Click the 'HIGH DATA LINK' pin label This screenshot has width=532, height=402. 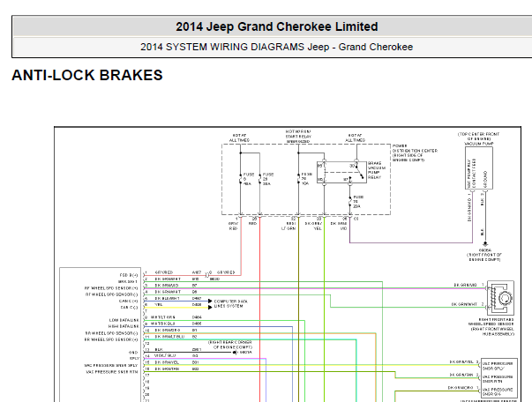pyautogui.click(x=124, y=326)
